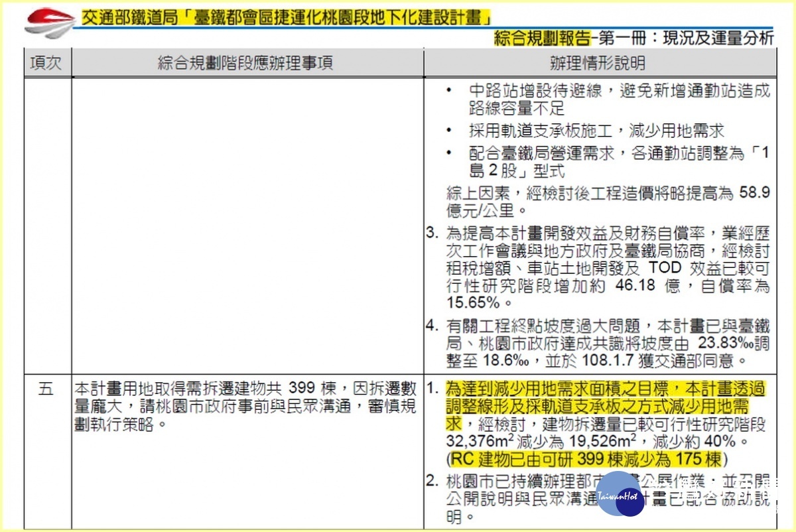Click the highlighted text 為達到減少用地需求面積之目標
Screen dimensions: 796x532
(x=606, y=405)
